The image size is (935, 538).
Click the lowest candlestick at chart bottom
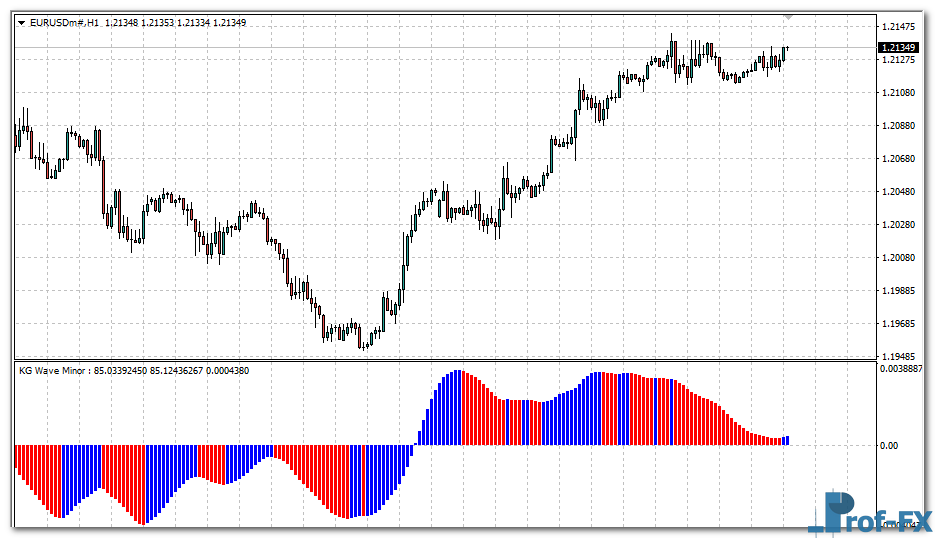coord(364,342)
